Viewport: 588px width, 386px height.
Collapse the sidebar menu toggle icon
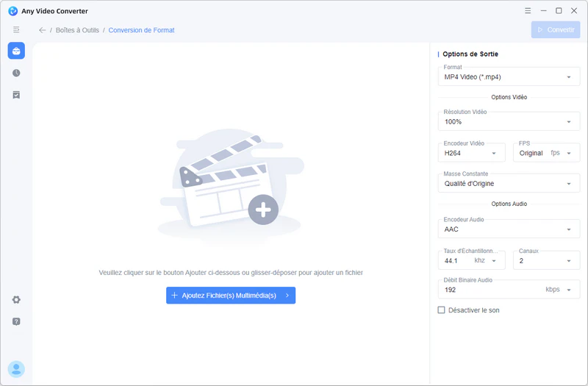pyautogui.click(x=16, y=29)
